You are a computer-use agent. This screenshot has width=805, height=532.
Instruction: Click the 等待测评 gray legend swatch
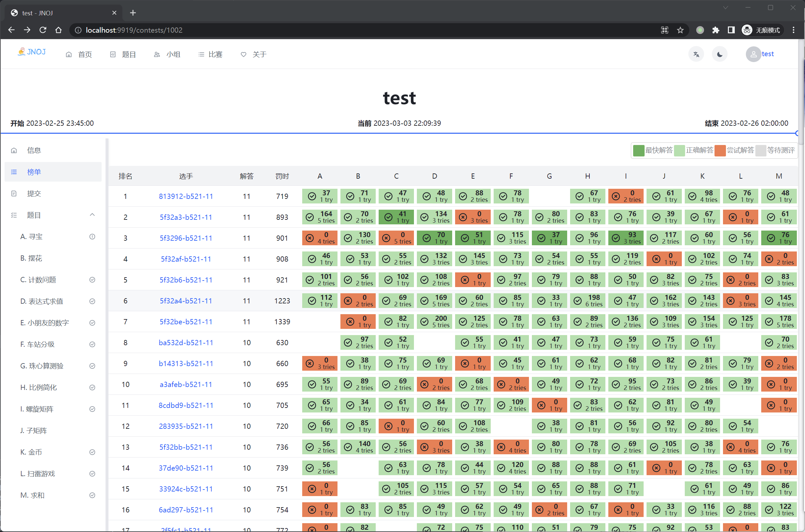point(761,150)
